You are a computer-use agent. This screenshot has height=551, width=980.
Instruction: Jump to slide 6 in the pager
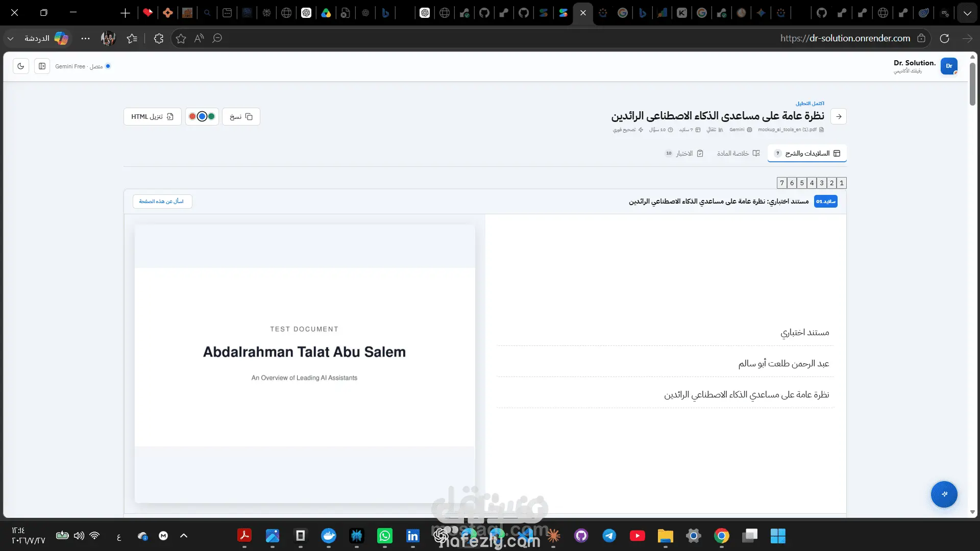click(x=792, y=183)
